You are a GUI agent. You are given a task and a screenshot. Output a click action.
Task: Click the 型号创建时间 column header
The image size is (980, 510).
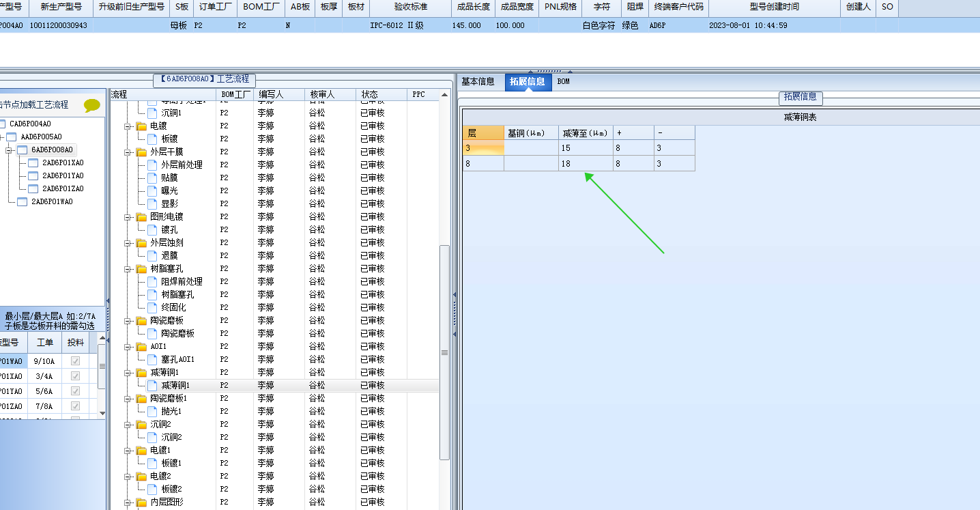click(774, 7)
